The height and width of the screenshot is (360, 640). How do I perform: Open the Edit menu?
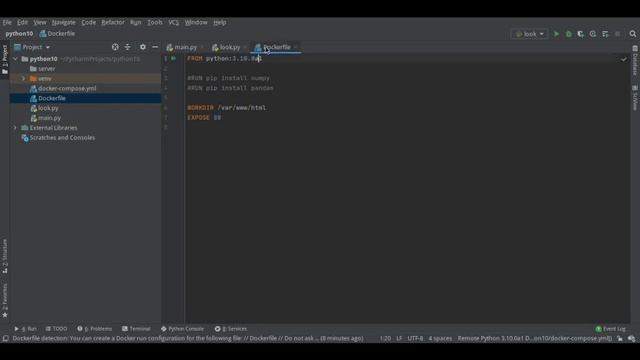22,22
